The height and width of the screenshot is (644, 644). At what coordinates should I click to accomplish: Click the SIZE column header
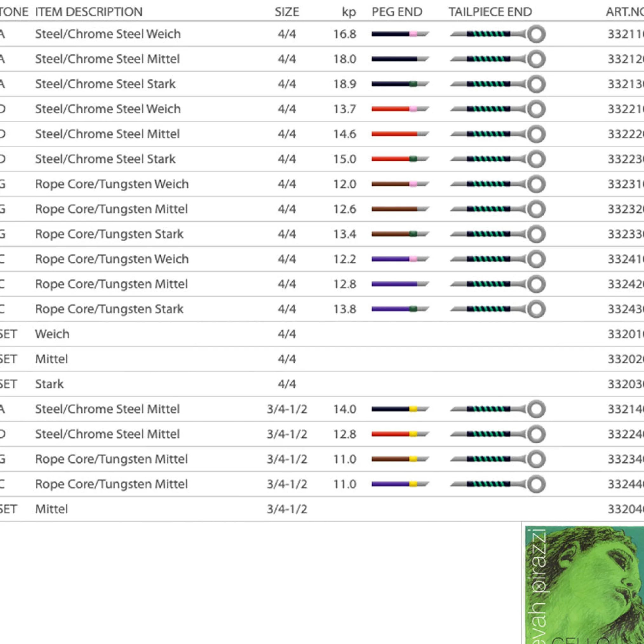287,12
